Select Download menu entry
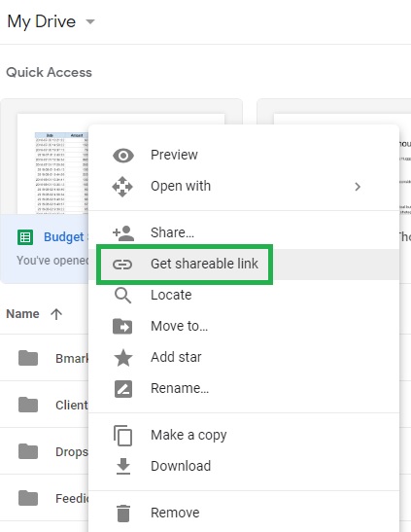The width and height of the screenshot is (411, 532). click(244, 466)
